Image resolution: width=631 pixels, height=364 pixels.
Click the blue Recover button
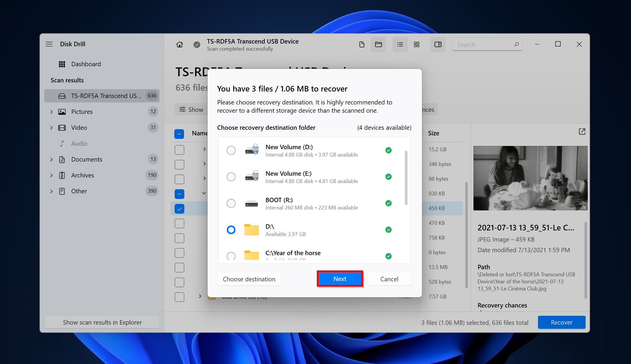pos(562,323)
